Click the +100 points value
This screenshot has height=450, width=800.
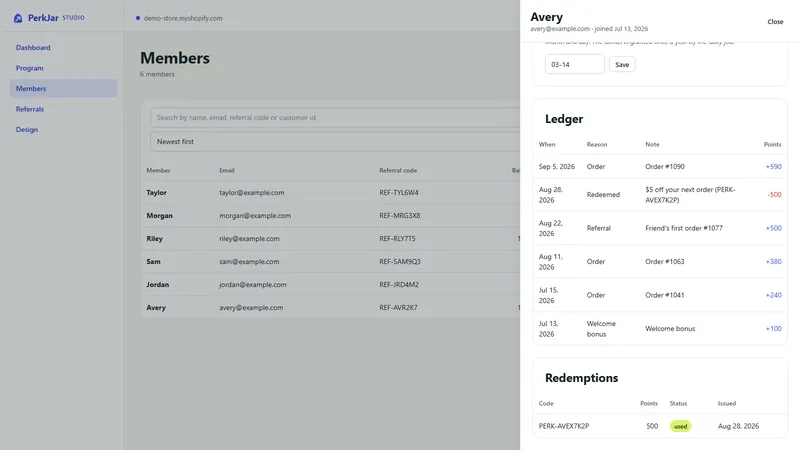point(773,329)
